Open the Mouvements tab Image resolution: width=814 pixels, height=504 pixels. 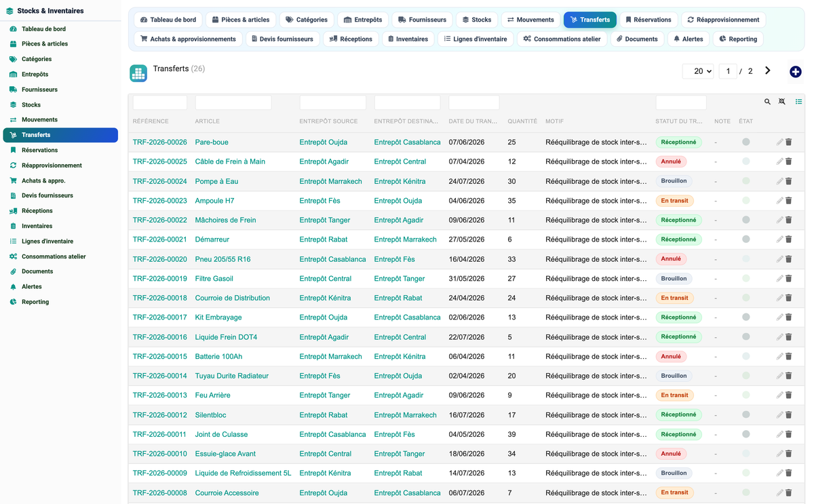(x=530, y=20)
